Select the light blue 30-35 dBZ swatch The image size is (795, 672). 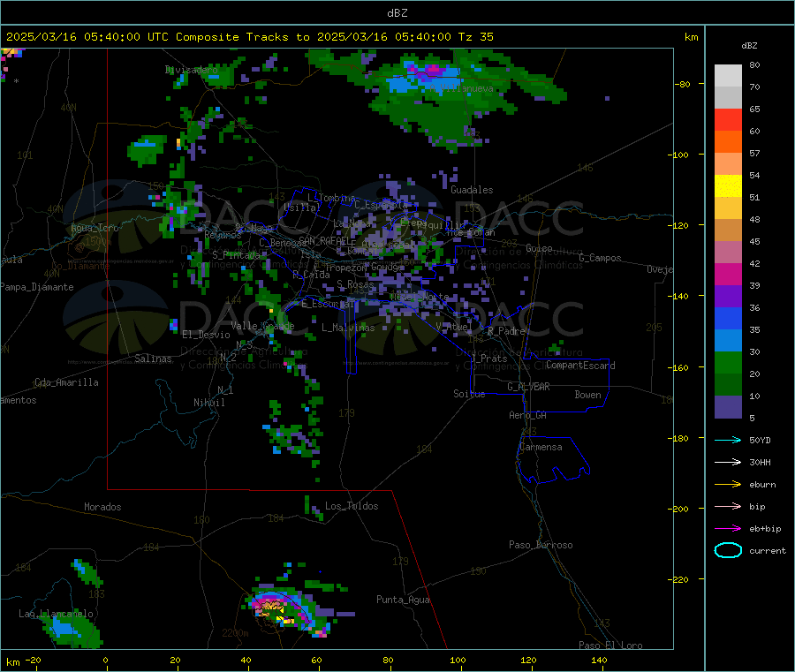pyautogui.click(x=728, y=341)
